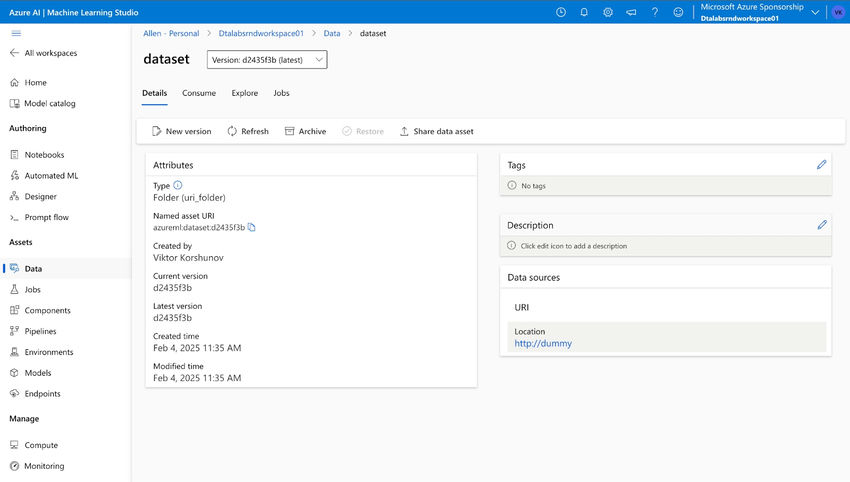Open the dataset version dropdown
The image size is (850, 482).
coord(267,60)
